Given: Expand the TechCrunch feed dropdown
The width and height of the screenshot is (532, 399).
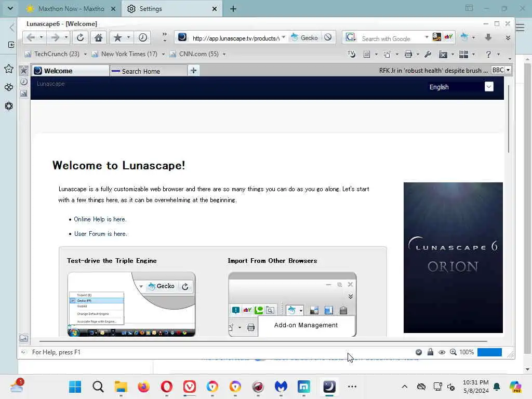Looking at the screenshot, I should [x=85, y=54].
